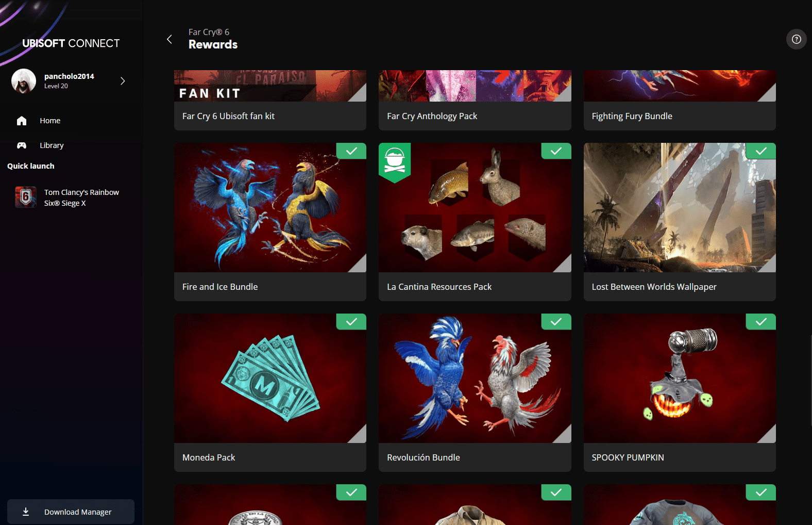Click the Download Manager arrow icon
Image resolution: width=812 pixels, height=525 pixels.
(x=26, y=512)
